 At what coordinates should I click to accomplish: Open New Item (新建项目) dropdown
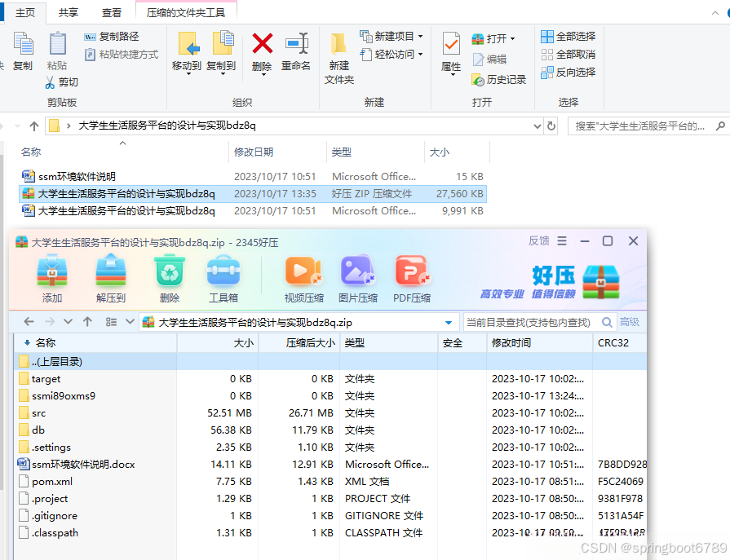tap(391, 37)
